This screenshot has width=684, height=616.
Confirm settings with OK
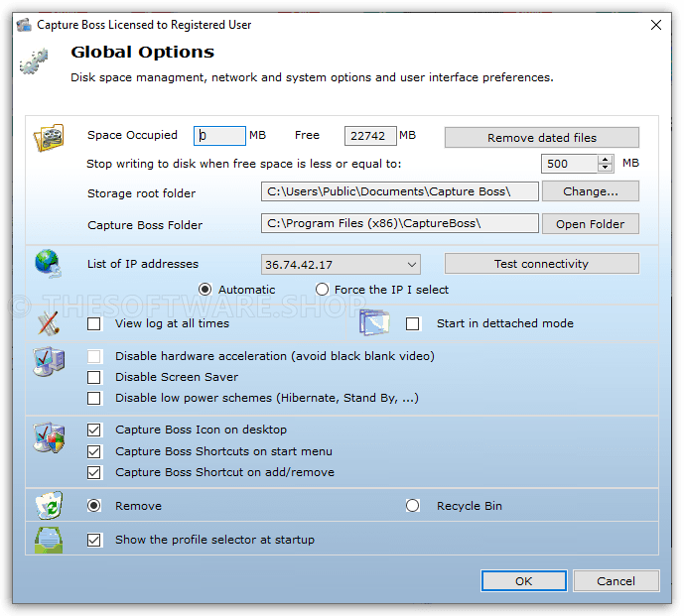pos(524,581)
